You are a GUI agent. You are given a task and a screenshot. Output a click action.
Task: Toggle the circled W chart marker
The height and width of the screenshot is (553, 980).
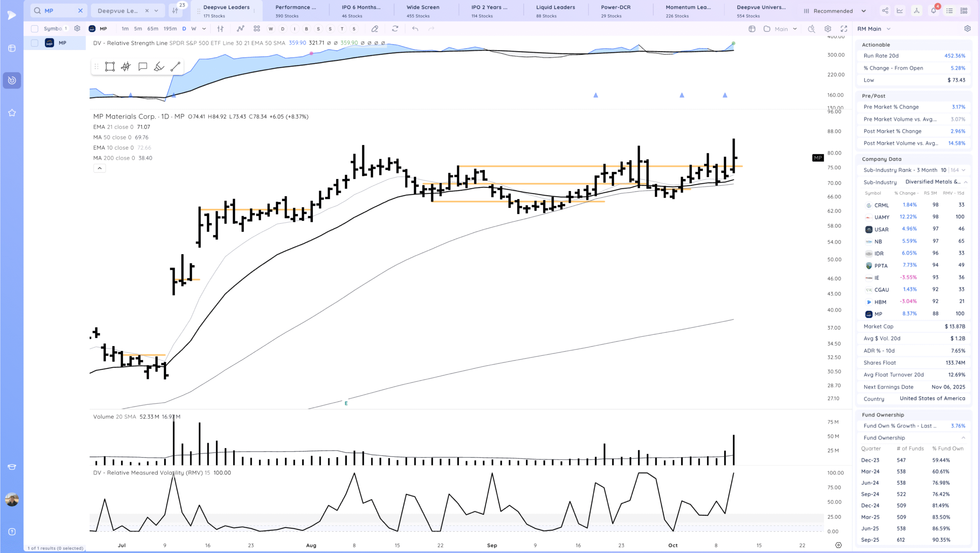tap(271, 29)
